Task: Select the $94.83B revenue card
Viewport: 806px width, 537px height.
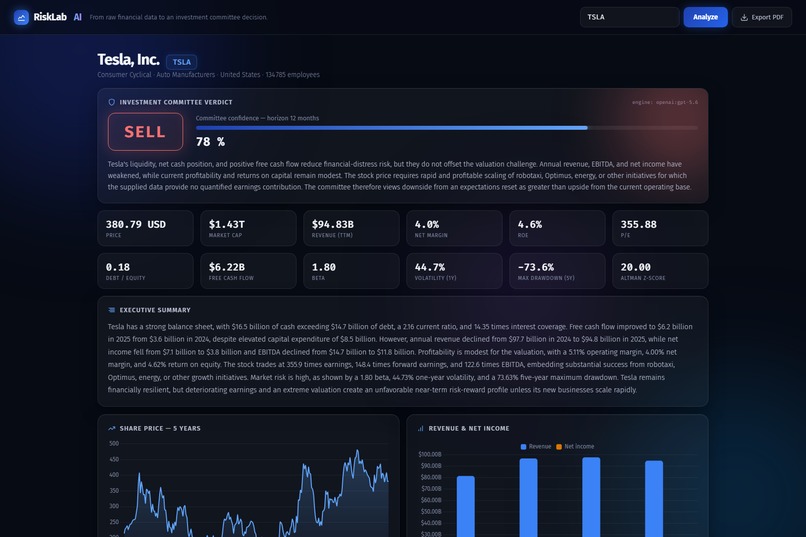Action: pyautogui.click(x=351, y=228)
